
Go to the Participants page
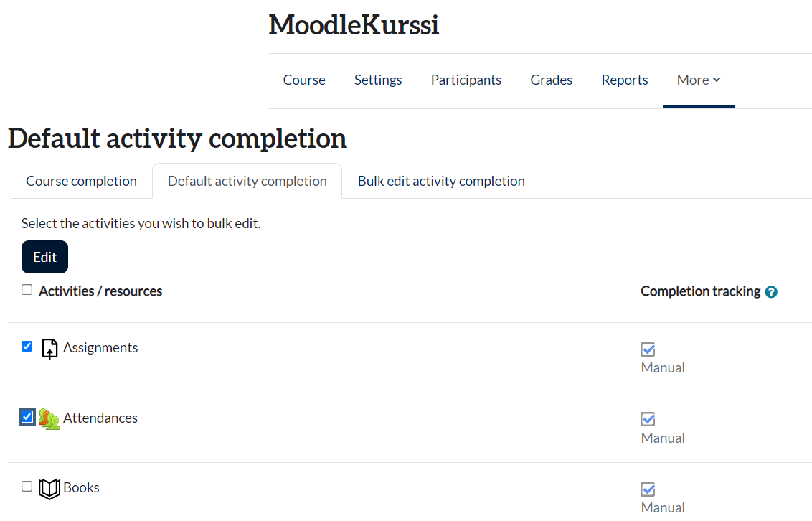pos(466,80)
